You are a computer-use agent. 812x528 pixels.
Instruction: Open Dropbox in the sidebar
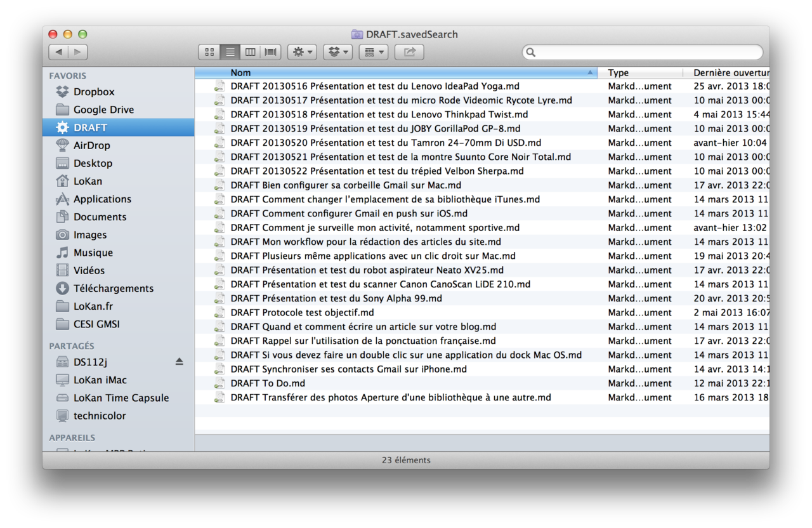93,92
